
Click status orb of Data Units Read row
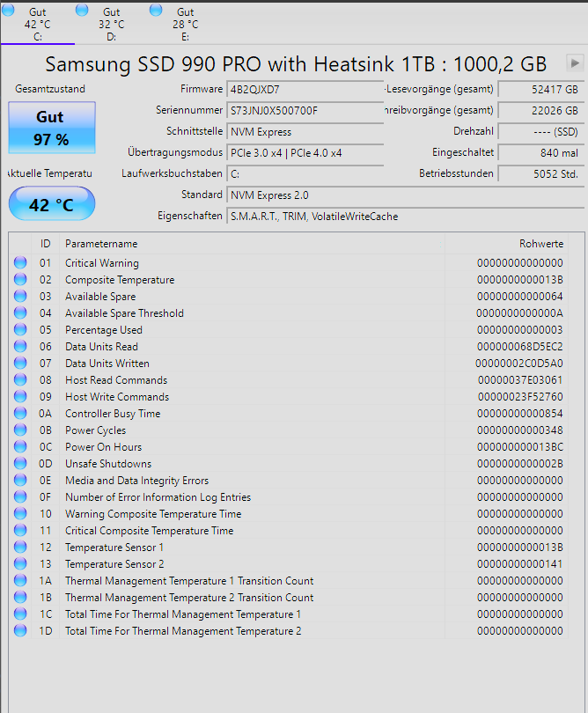(x=20, y=346)
